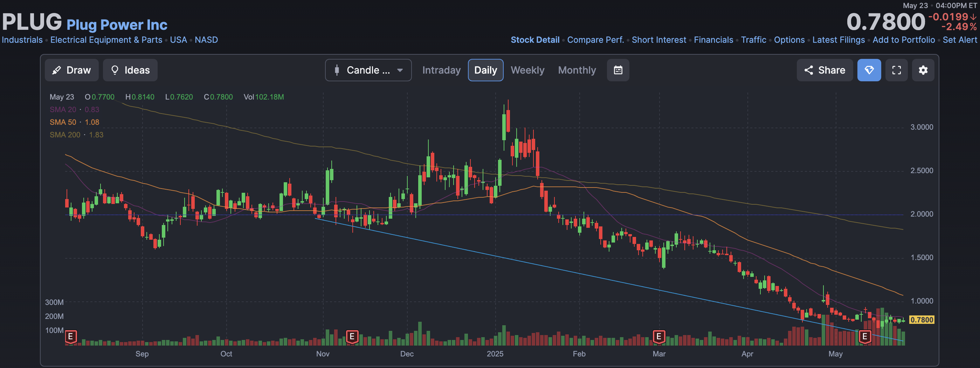Click the PLUG ticker symbol
Screen dimensions: 980x368
[32, 22]
